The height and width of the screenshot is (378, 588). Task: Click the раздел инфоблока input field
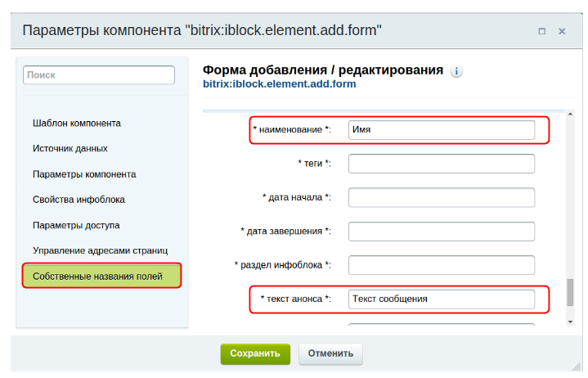[x=441, y=265]
